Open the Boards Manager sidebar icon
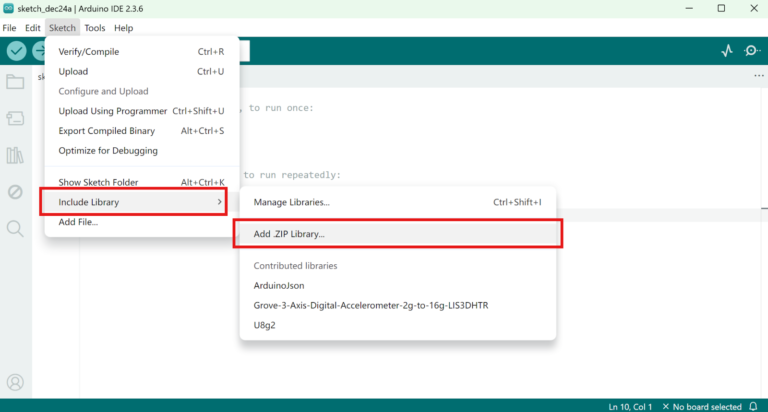This screenshot has height=412, width=768. pos(15,118)
